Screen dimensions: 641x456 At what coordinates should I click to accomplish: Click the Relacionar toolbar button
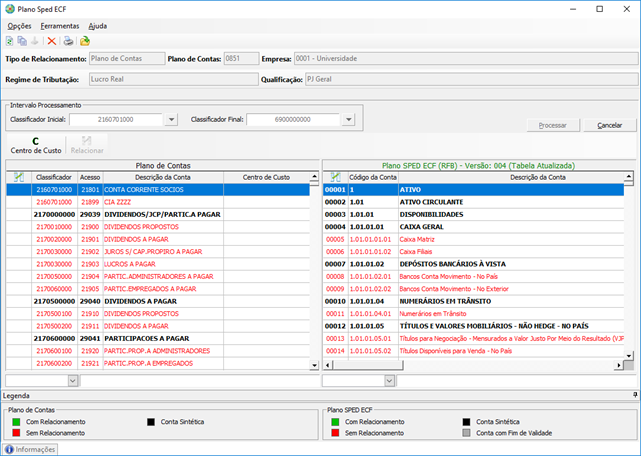click(87, 145)
